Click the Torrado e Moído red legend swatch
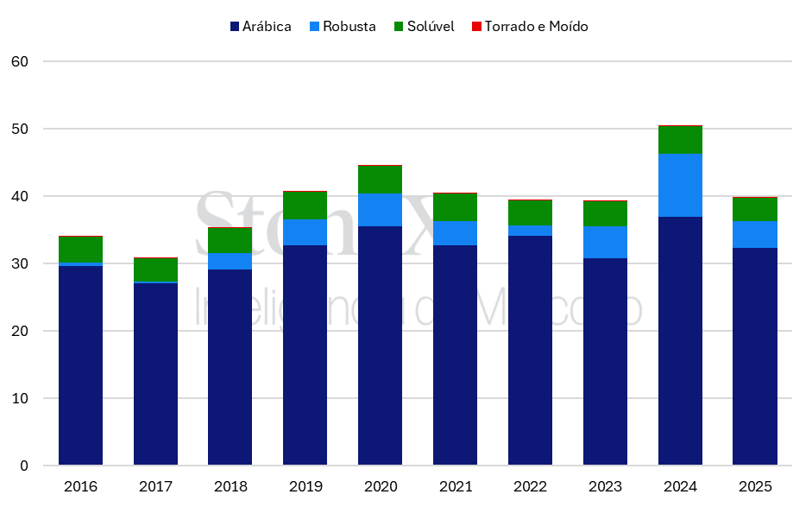 coord(476,27)
